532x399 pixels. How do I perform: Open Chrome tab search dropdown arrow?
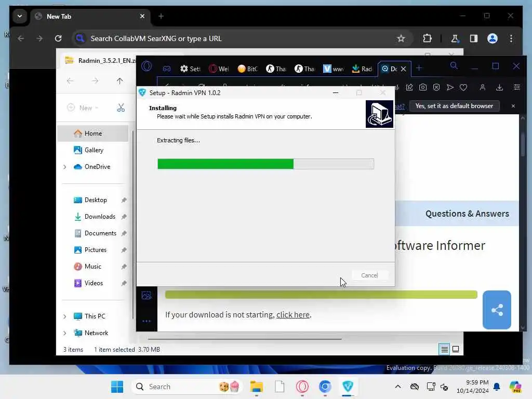[x=20, y=16]
